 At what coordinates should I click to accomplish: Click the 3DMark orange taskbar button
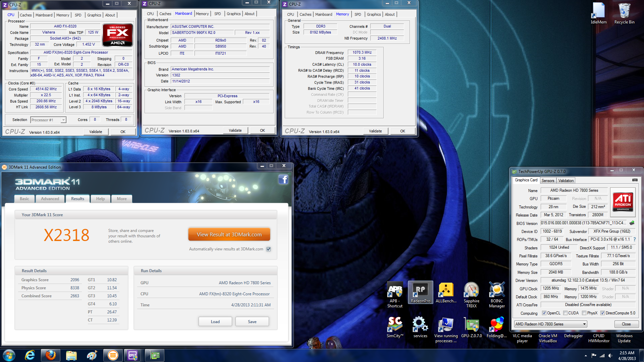click(113, 355)
